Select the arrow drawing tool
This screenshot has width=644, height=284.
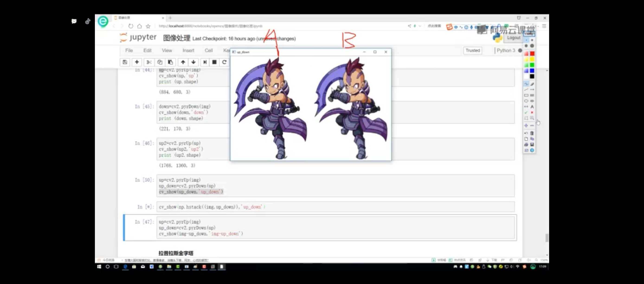tap(532, 90)
